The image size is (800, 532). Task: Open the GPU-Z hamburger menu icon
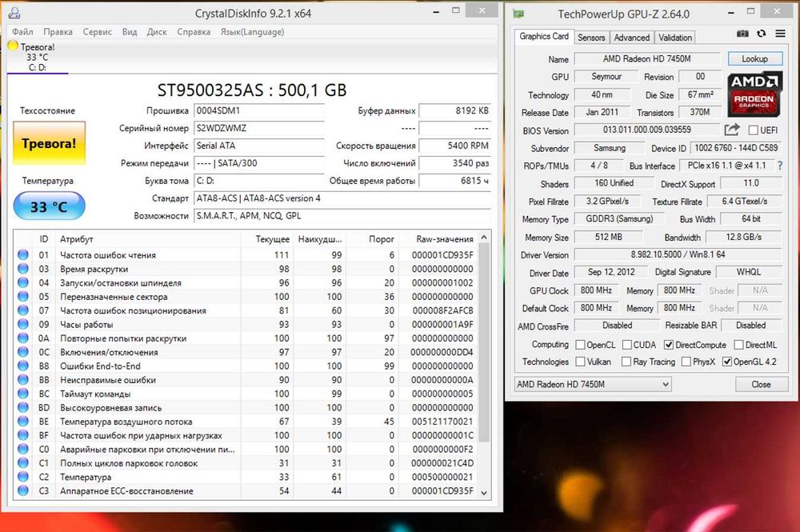(x=780, y=34)
